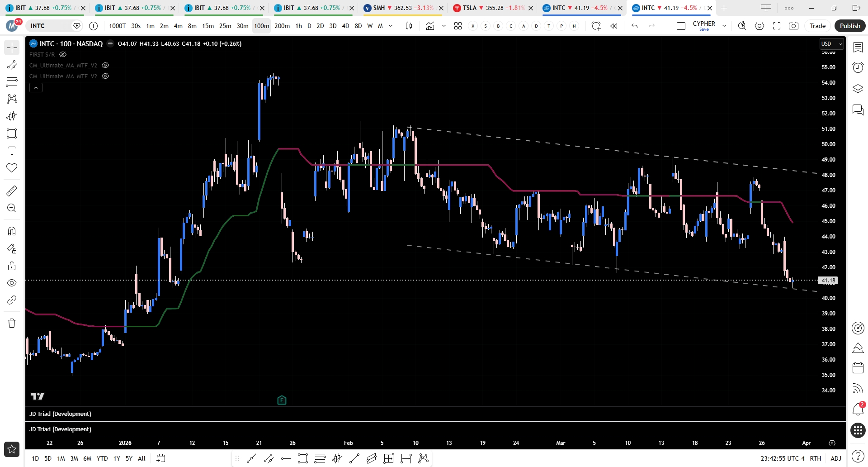This screenshot has height=467, width=868.
Task: Open the Calendar icon in right sidebar
Action: coord(858,368)
